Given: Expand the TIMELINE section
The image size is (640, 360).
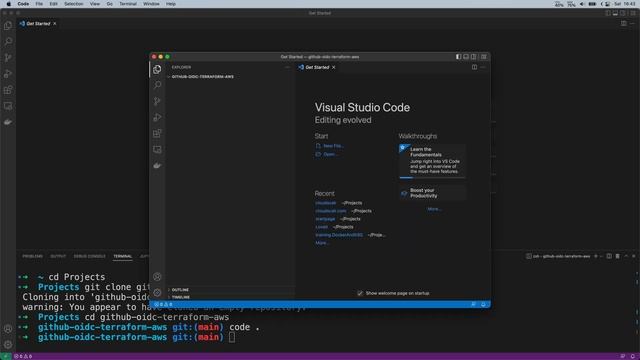Looking at the screenshot, I should tap(230, 297).
